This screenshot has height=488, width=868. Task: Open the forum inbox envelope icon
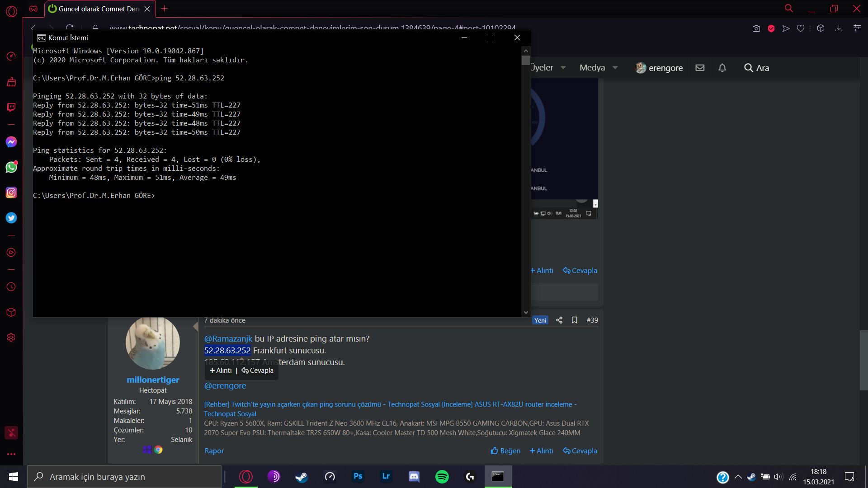pyautogui.click(x=700, y=68)
